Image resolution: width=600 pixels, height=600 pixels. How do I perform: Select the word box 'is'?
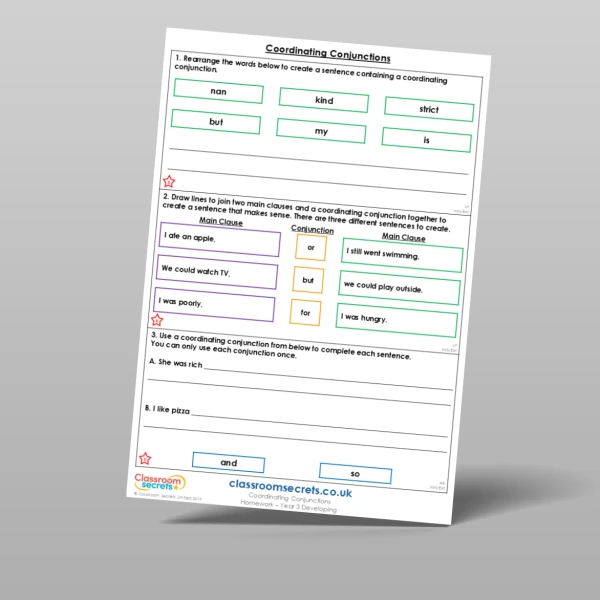click(x=426, y=140)
